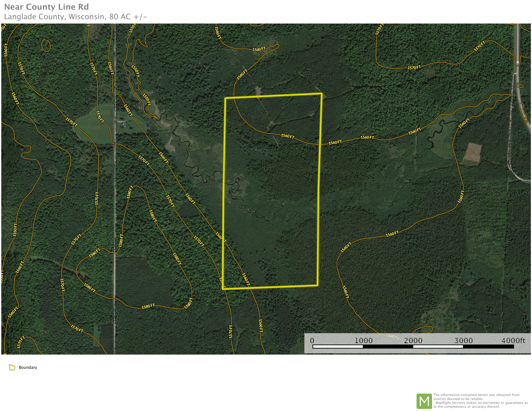Click the small closed contour loop northwest
Viewport: 532px width, 411px height.
(x=46, y=45)
